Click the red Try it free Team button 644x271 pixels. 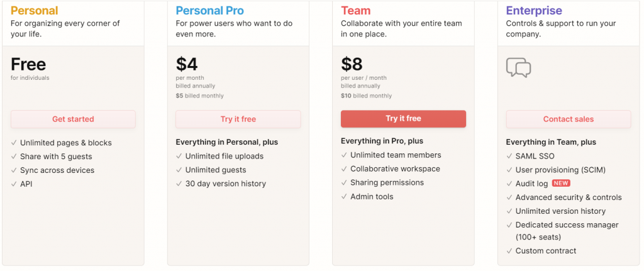(403, 118)
